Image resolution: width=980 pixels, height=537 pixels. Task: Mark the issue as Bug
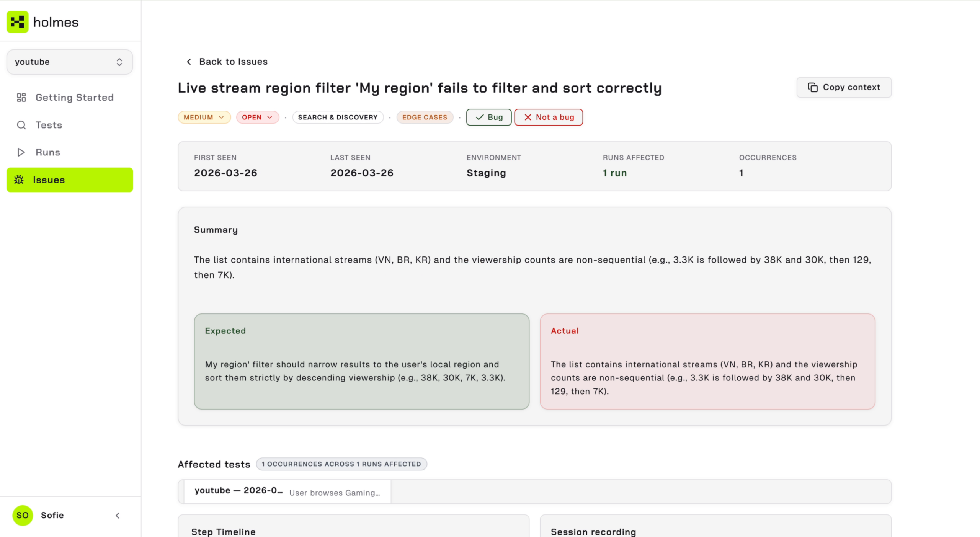pyautogui.click(x=489, y=117)
